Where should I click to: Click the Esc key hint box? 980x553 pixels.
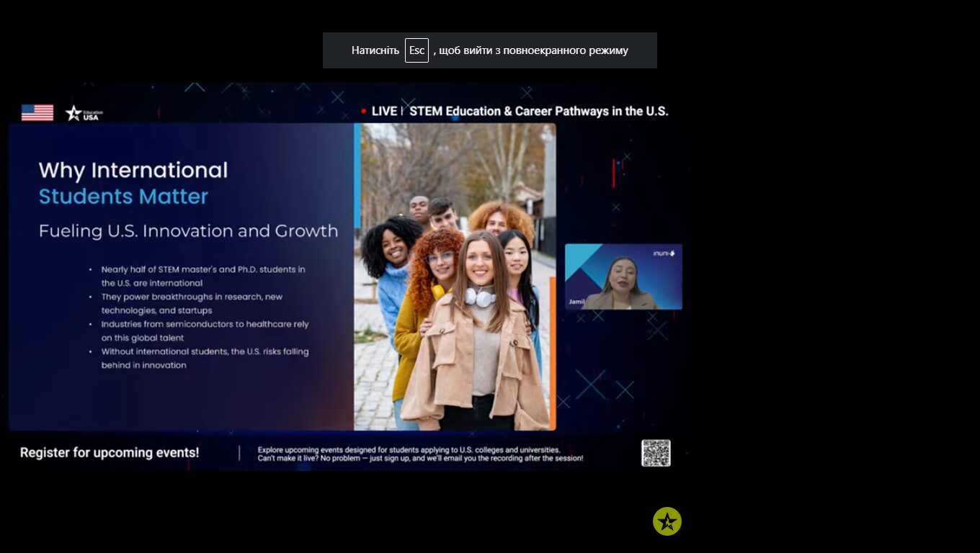416,50
